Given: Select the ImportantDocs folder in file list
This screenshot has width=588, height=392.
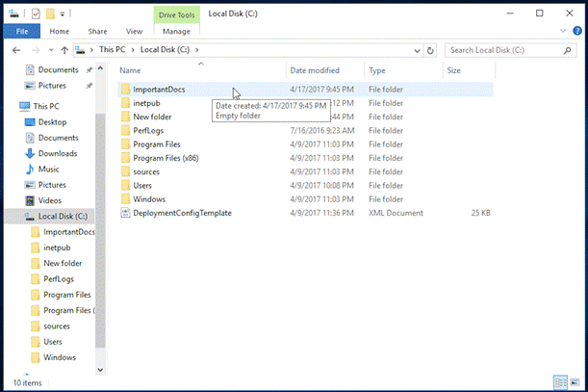Looking at the screenshot, I should [305, 90].
